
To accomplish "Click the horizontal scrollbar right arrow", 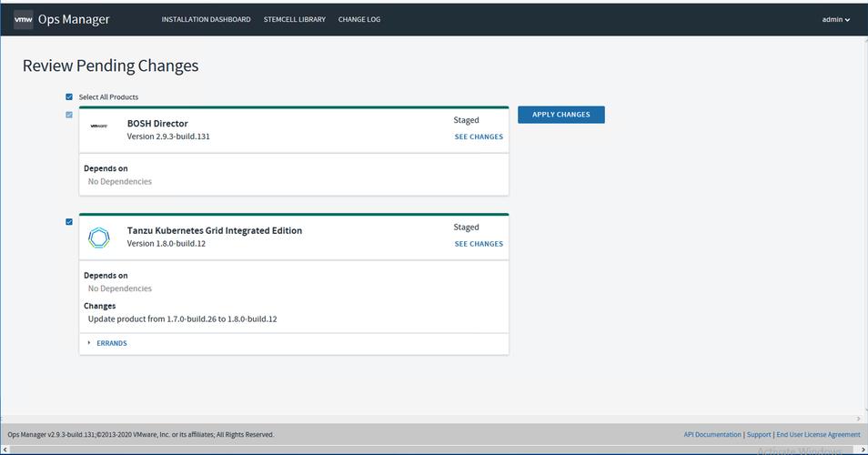I will coord(863,450).
